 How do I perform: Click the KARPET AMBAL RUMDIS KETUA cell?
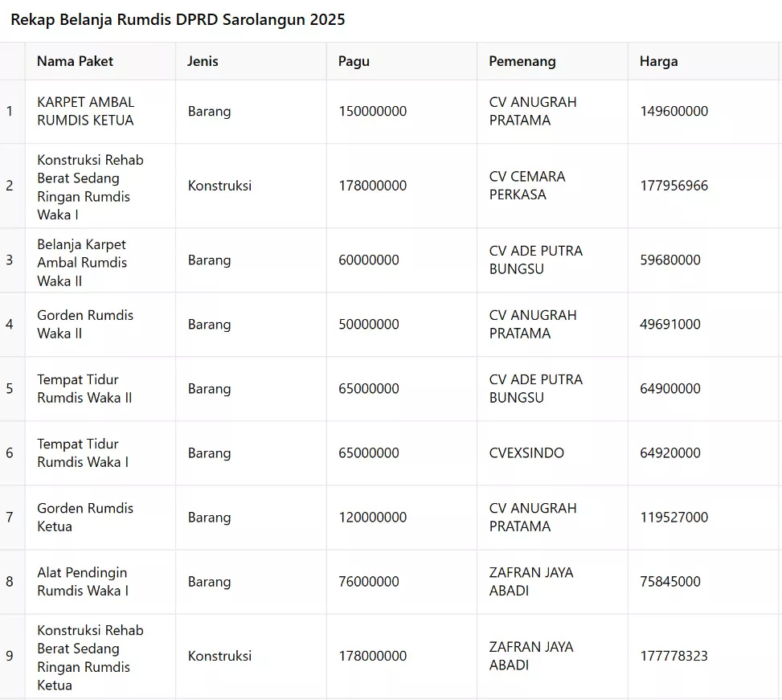(x=85, y=112)
